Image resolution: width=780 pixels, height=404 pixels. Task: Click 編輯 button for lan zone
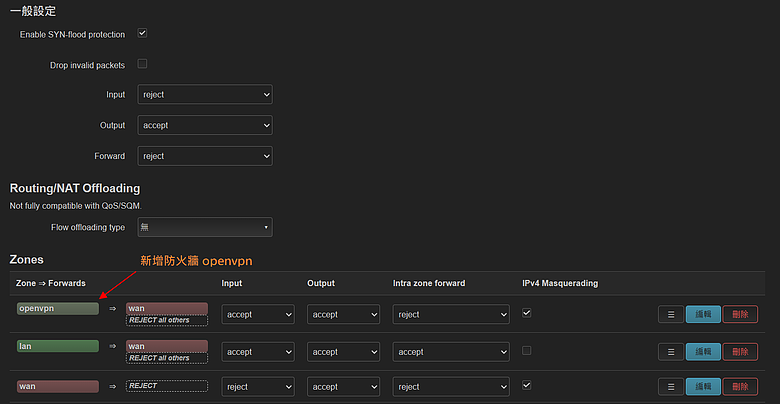click(x=703, y=352)
